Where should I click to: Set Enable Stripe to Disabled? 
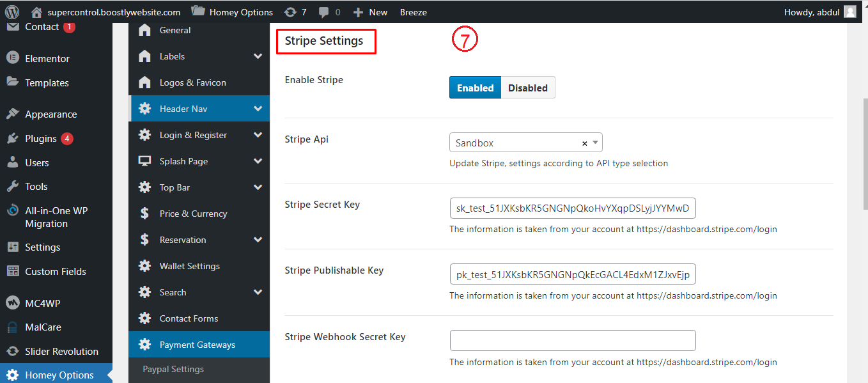(x=527, y=88)
